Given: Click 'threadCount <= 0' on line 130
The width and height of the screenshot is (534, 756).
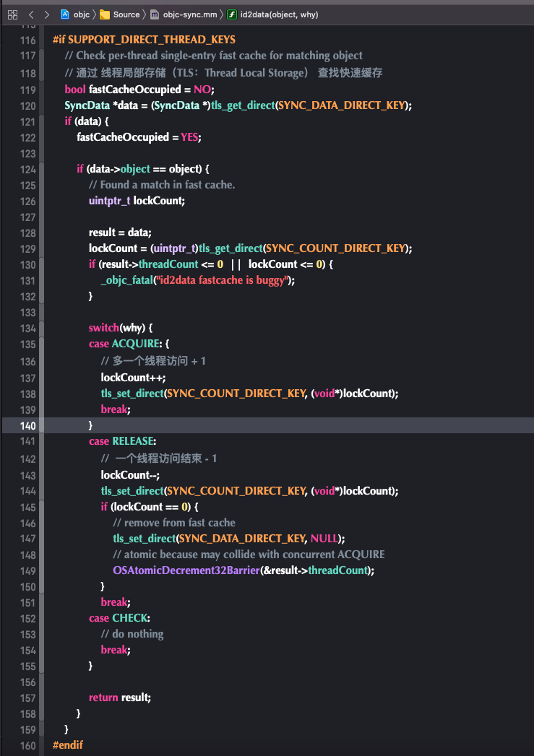Looking at the screenshot, I should [181, 264].
